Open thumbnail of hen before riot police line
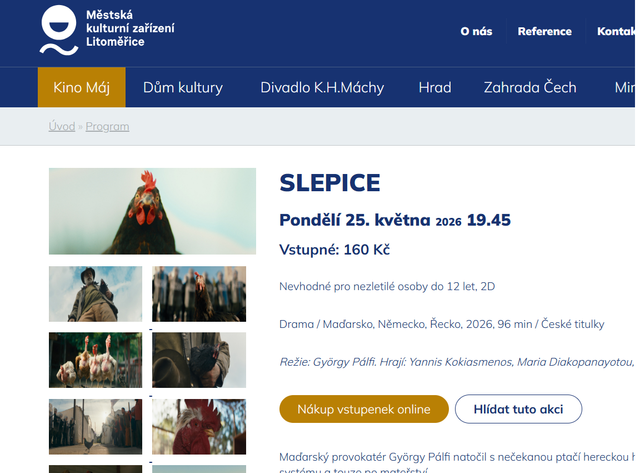Image resolution: width=640 pixels, height=473 pixels. pyautogui.click(x=199, y=294)
